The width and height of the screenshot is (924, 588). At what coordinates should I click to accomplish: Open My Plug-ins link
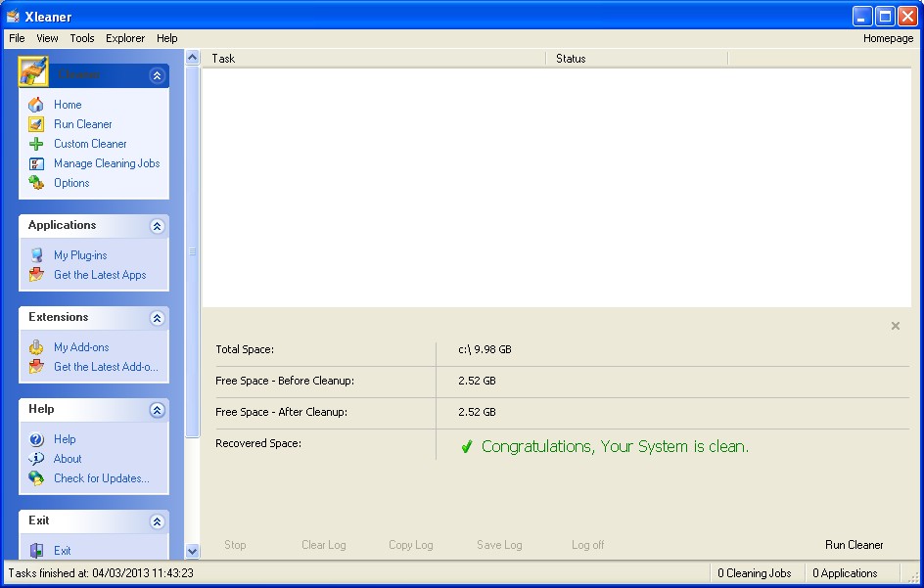[x=80, y=255]
